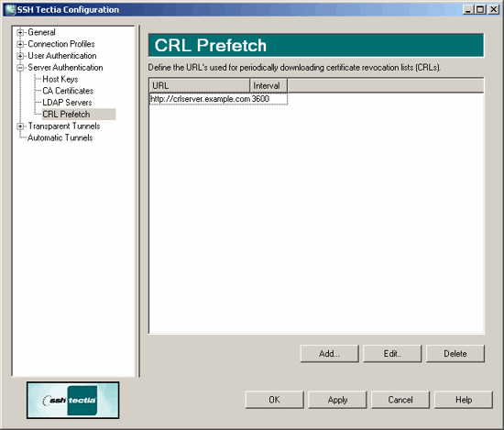Confirm settings with OK
Image resolution: width=504 pixels, height=430 pixels.
(x=274, y=400)
